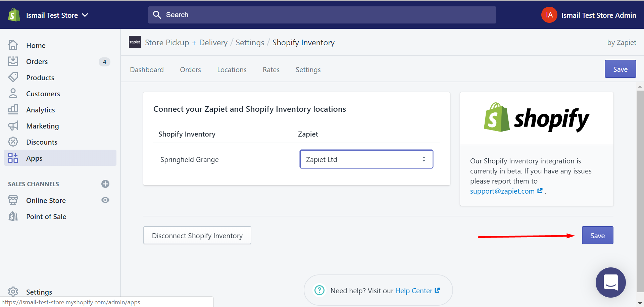Image resolution: width=644 pixels, height=307 pixels.
Task: Open the IA user avatar menu
Action: point(549,15)
